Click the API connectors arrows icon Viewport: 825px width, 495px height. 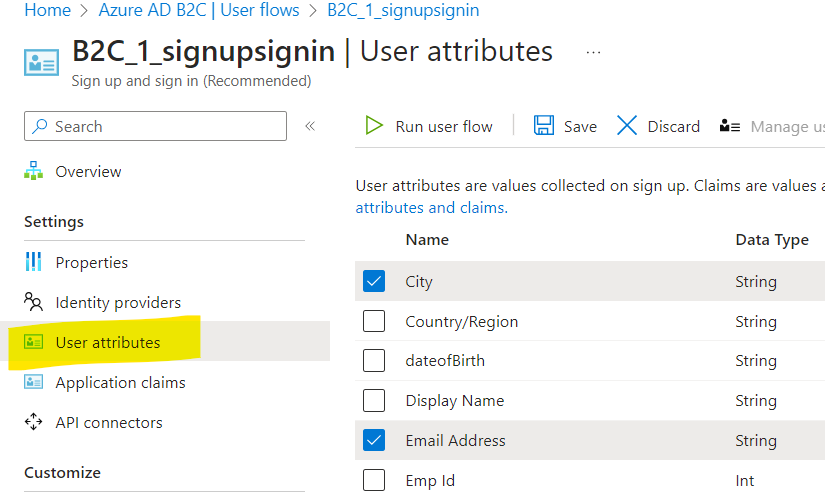pyautogui.click(x=34, y=422)
